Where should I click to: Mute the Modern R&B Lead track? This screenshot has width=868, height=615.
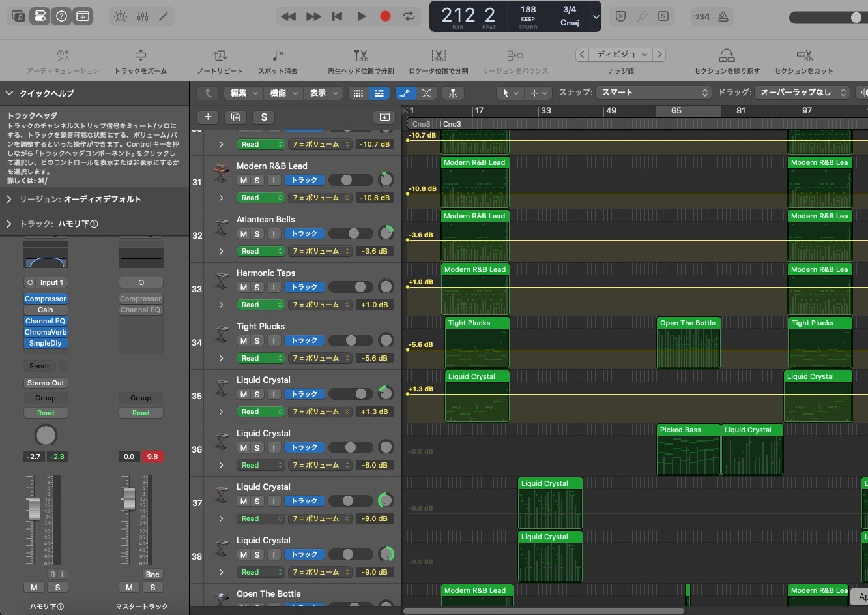coord(243,180)
